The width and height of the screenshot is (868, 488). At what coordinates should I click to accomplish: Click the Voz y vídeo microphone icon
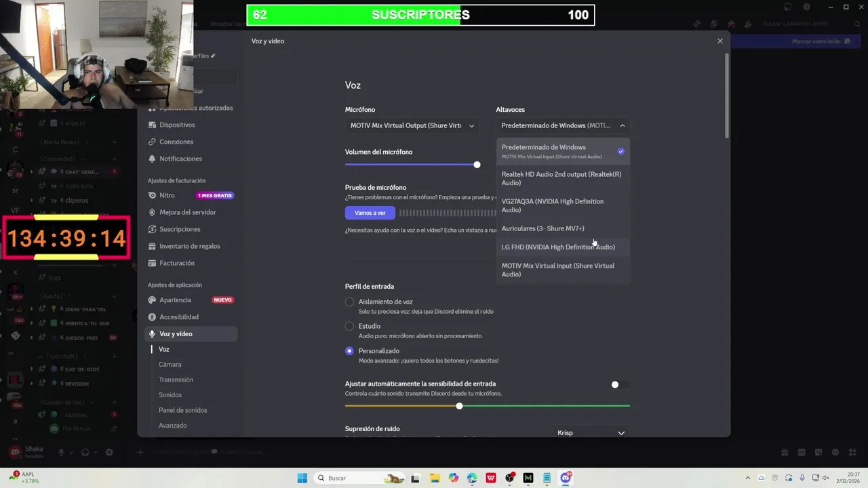click(x=153, y=333)
